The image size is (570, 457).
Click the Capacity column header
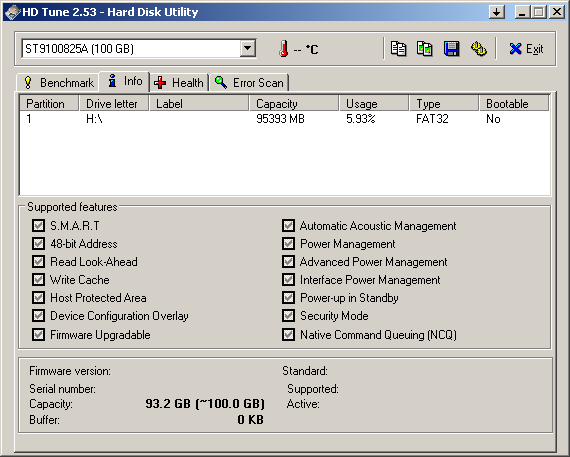(294, 104)
